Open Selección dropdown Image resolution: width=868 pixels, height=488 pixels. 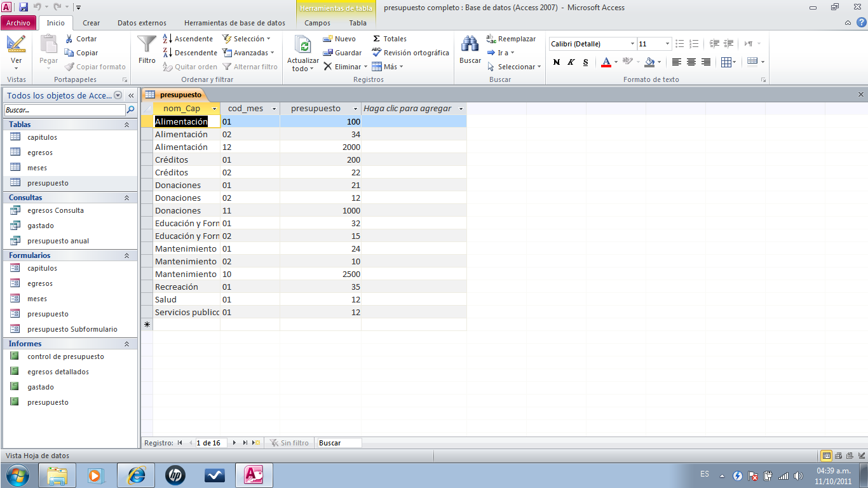(247, 39)
